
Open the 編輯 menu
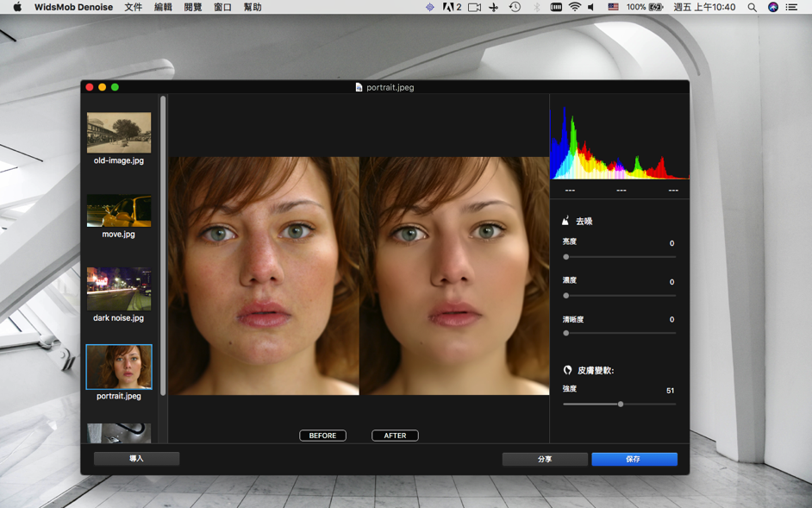click(x=163, y=7)
